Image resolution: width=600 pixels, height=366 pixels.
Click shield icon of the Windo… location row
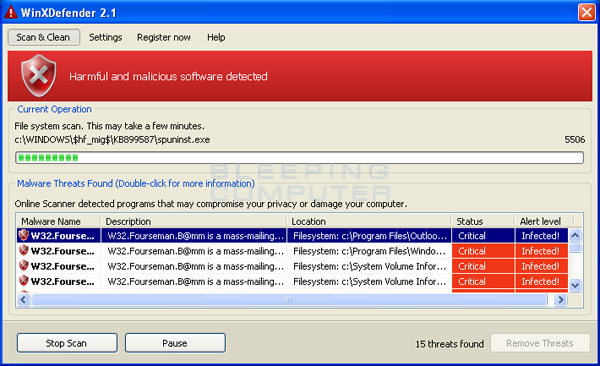point(24,250)
